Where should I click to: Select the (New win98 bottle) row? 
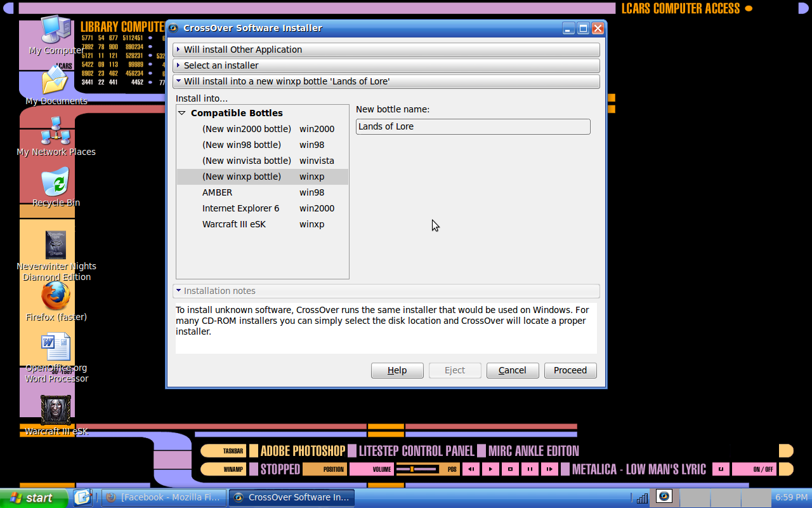click(263, 145)
